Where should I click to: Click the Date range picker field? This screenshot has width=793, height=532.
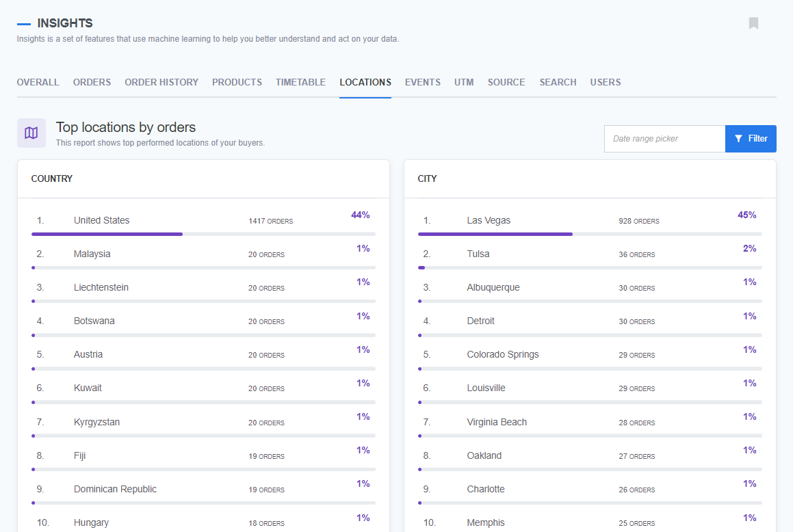point(664,138)
